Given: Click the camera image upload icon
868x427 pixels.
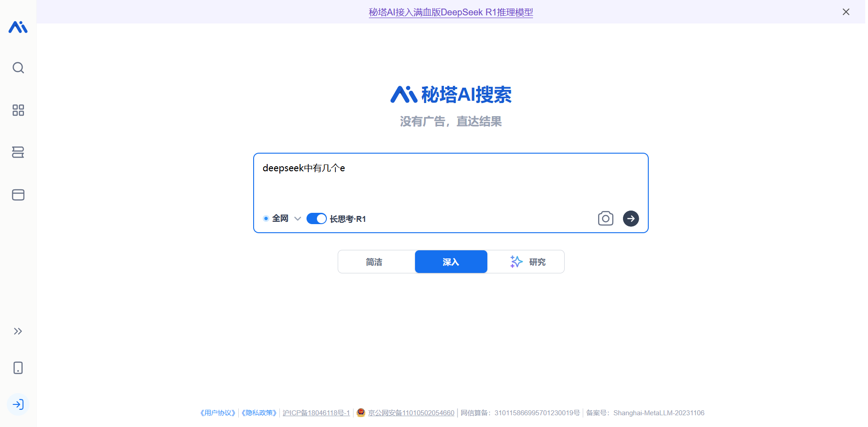Looking at the screenshot, I should coord(605,219).
